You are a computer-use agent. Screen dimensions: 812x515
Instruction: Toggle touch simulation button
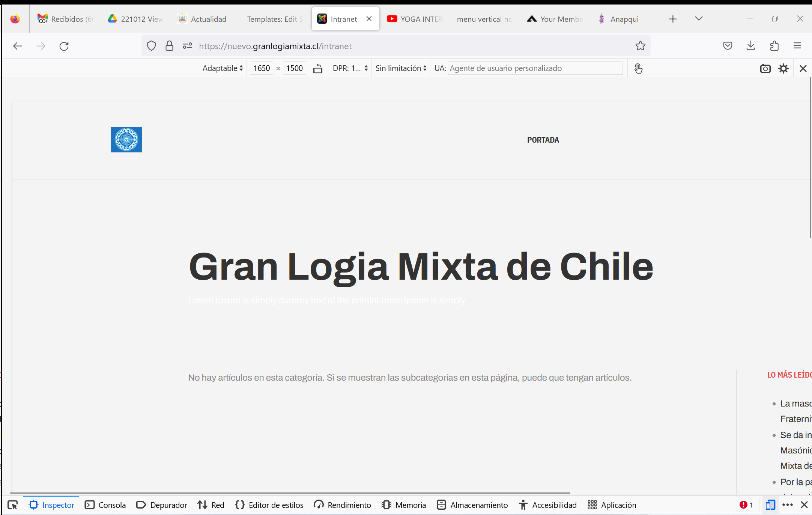coord(638,68)
